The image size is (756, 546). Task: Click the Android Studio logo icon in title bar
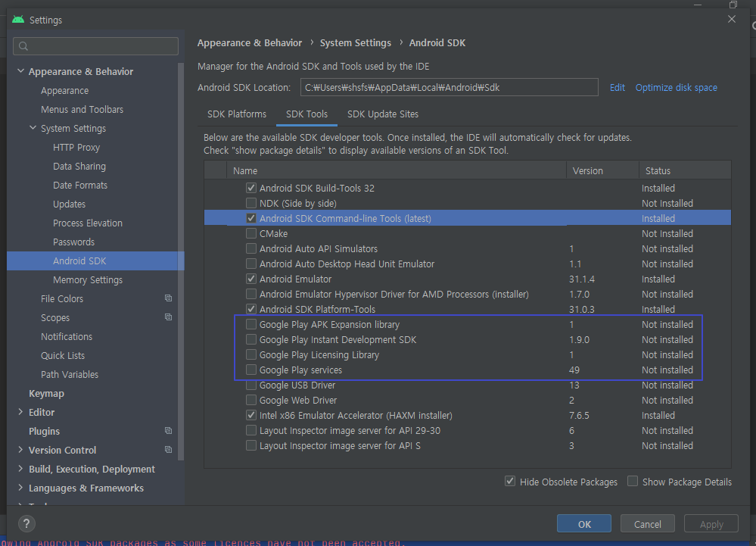click(18, 20)
